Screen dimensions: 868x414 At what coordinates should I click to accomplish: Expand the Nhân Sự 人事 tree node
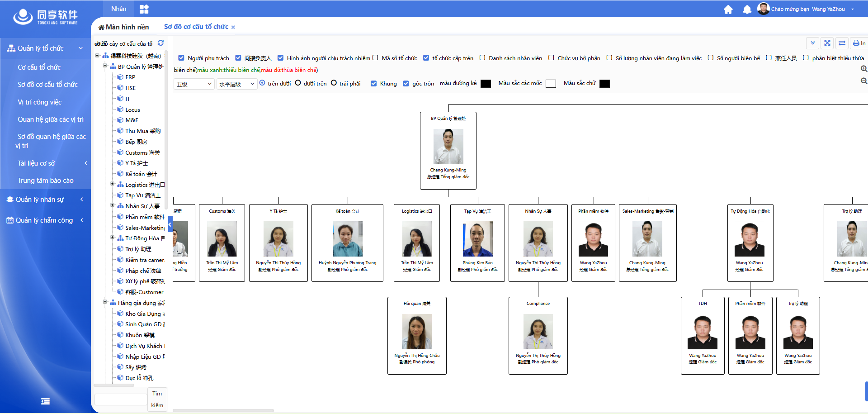[x=113, y=205]
